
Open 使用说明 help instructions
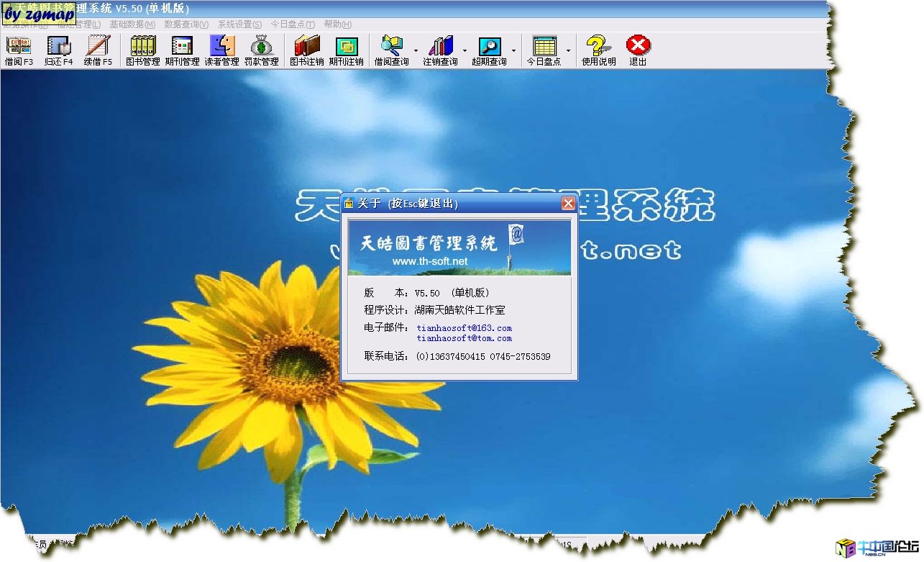pyautogui.click(x=598, y=51)
